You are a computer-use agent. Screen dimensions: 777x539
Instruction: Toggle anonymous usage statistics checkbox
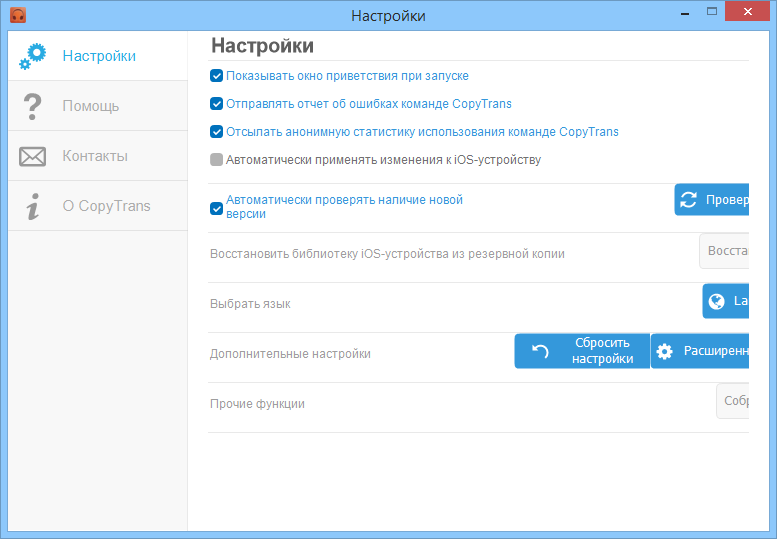click(217, 131)
